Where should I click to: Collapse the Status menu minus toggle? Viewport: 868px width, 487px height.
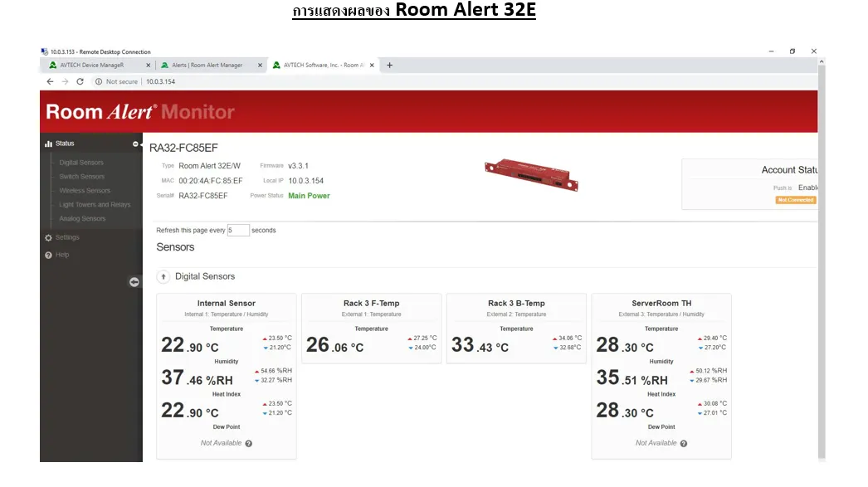[135, 144]
